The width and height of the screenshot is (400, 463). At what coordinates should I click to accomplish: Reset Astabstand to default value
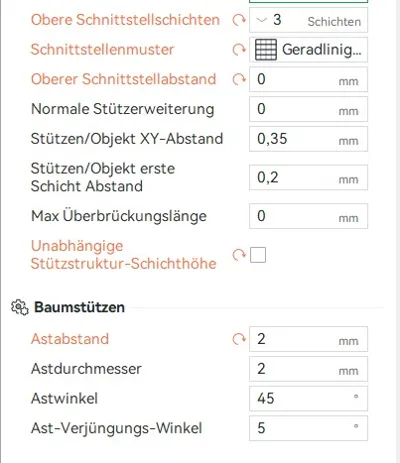coord(239,339)
